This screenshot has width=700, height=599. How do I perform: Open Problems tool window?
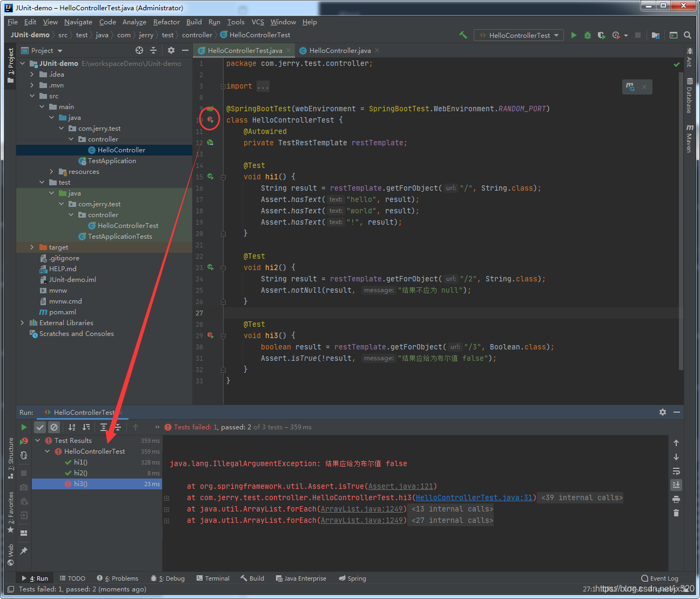pyautogui.click(x=117, y=578)
